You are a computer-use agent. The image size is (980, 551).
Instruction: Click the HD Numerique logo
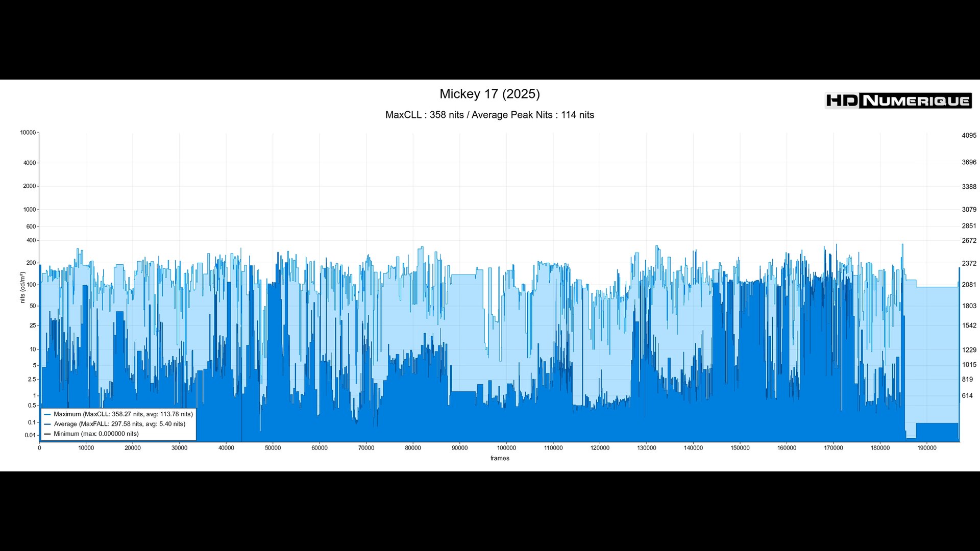click(x=898, y=101)
